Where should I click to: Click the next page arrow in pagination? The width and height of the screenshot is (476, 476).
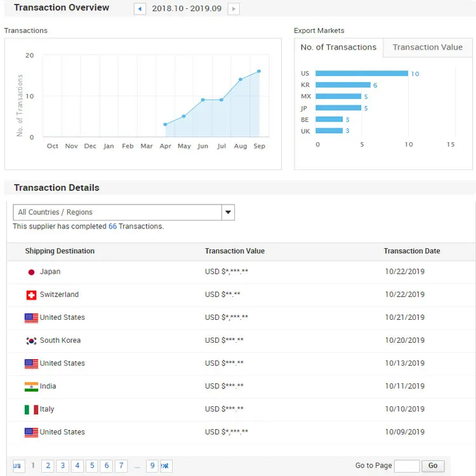(166, 466)
